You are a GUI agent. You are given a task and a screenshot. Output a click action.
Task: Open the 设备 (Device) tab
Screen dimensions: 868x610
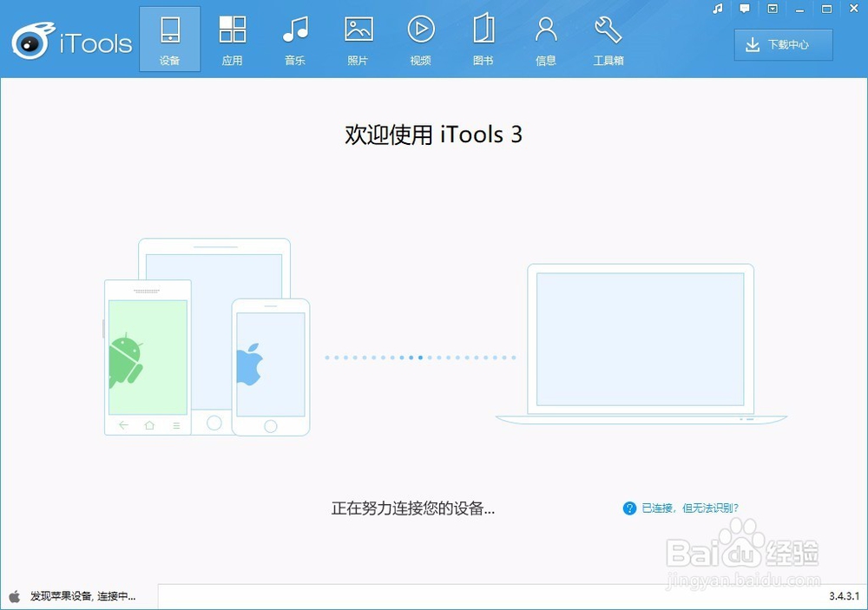point(169,39)
